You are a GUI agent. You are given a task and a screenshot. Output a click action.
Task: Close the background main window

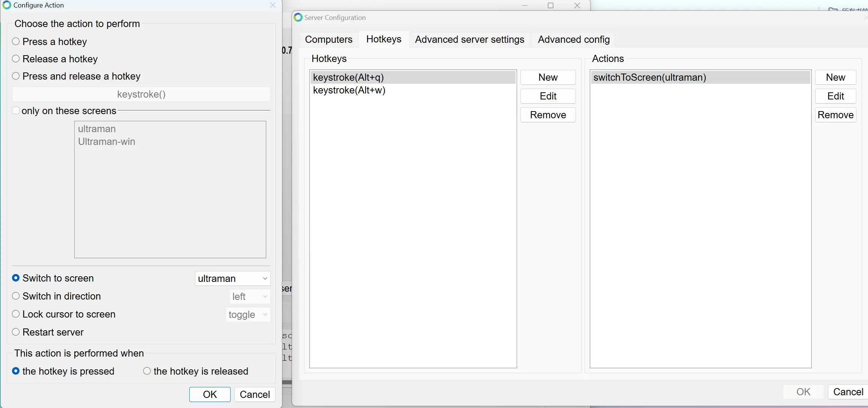point(577,5)
